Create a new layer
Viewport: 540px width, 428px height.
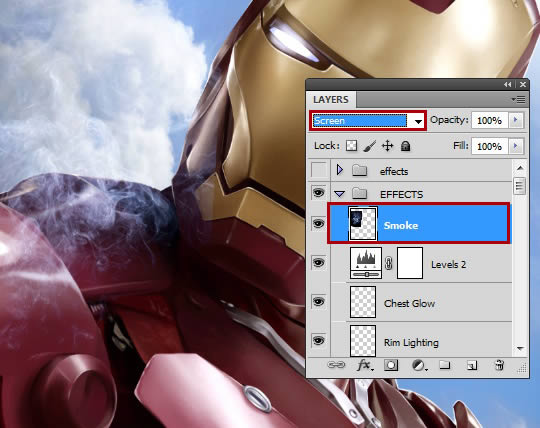(x=472, y=365)
